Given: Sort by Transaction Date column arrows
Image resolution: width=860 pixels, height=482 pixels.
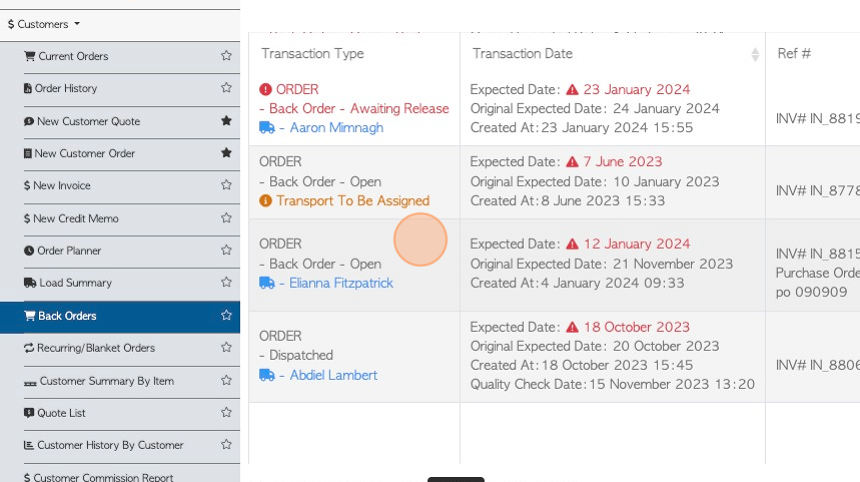Looking at the screenshot, I should [755, 54].
